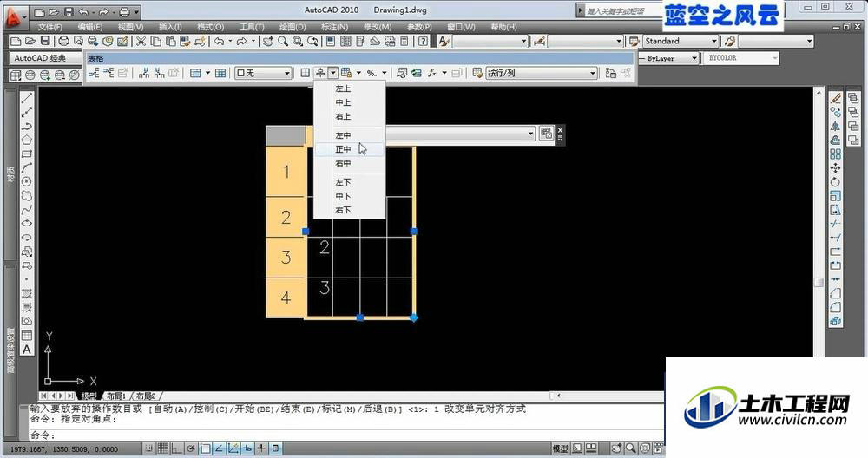Image resolution: width=868 pixels, height=458 pixels.
Task: Expand the cell locking dropdown arrow
Action: [x=358, y=73]
